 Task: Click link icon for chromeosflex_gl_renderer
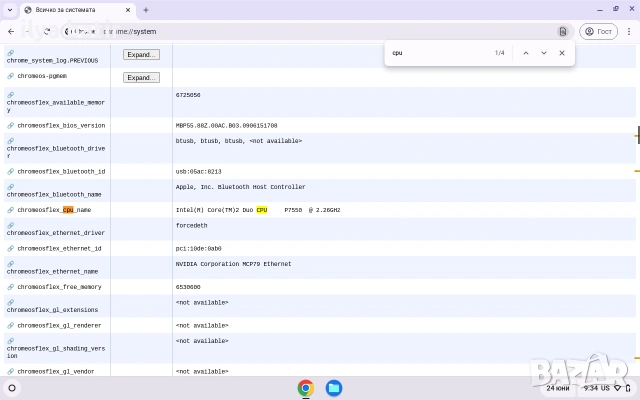point(11,325)
